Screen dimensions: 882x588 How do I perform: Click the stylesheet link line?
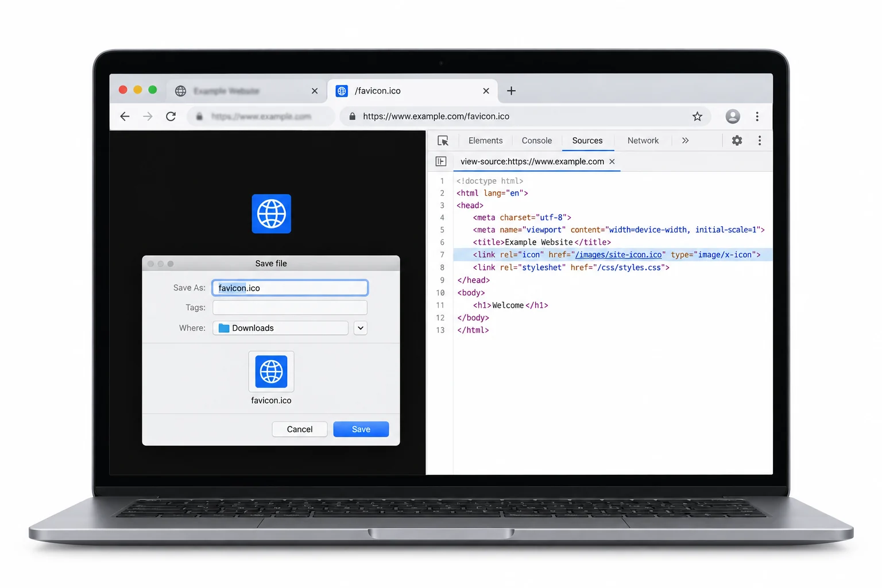tap(571, 268)
